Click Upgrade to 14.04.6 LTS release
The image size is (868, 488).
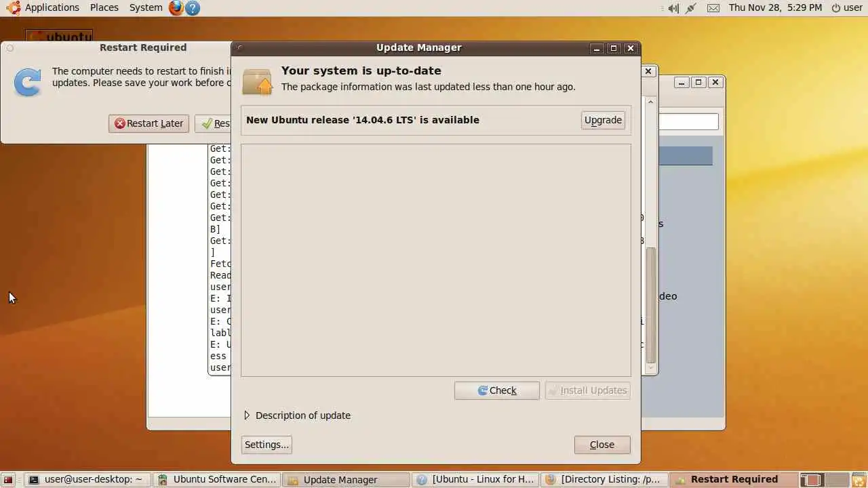[x=603, y=120]
